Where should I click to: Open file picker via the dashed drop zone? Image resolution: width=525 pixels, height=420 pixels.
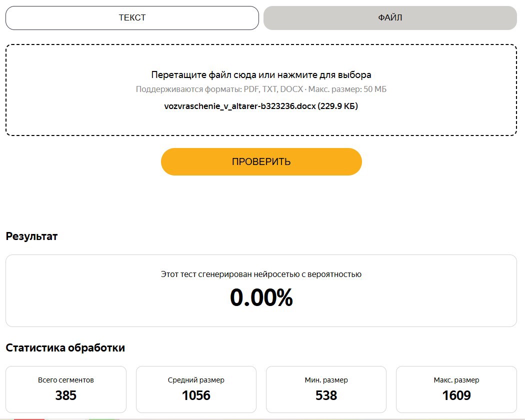tap(261, 90)
